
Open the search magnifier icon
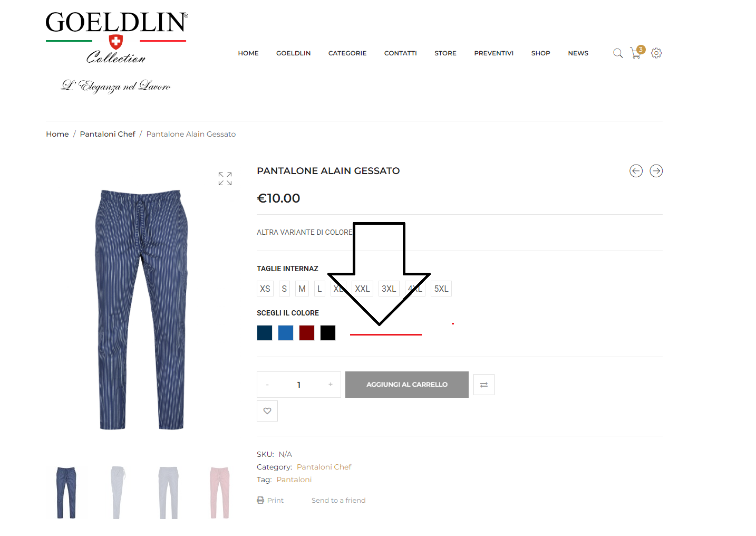(x=618, y=53)
